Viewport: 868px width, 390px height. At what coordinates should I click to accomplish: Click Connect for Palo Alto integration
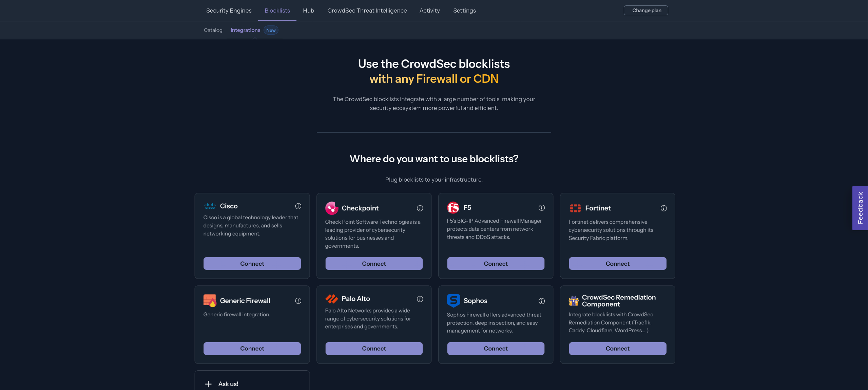374,348
